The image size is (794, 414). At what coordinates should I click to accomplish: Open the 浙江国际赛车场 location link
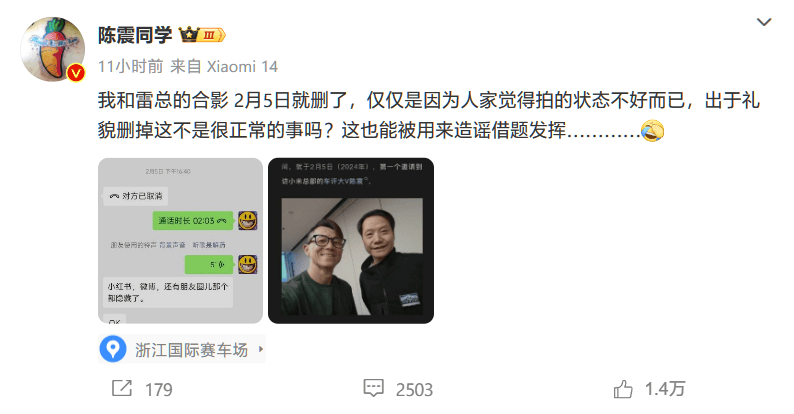click(191, 350)
